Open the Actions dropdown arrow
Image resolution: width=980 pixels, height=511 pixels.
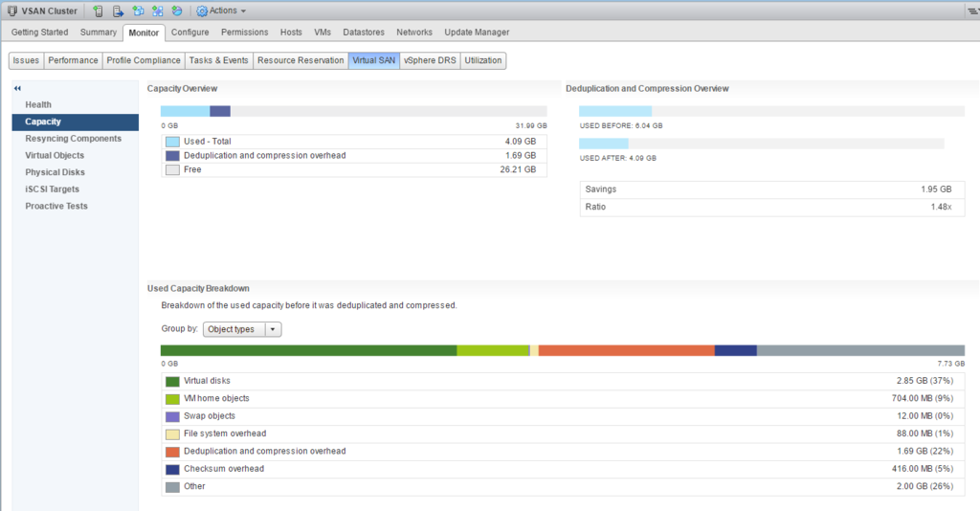pos(243,11)
